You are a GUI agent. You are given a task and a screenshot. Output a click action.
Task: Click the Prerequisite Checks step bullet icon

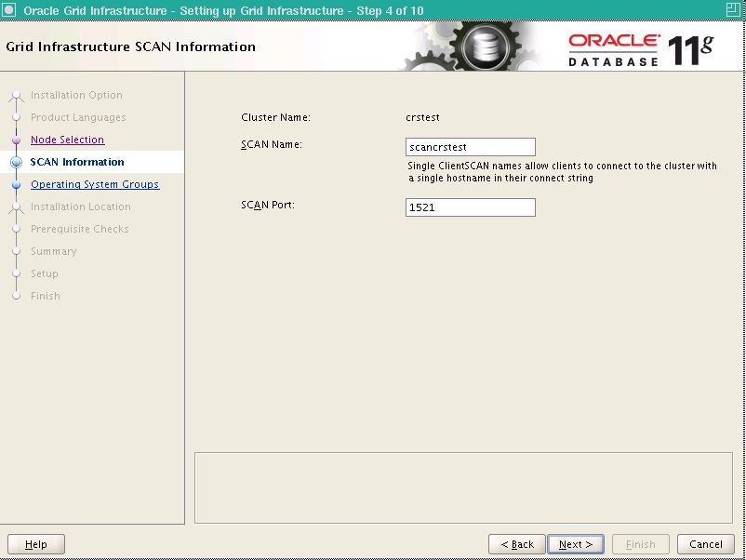coord(16,230)
